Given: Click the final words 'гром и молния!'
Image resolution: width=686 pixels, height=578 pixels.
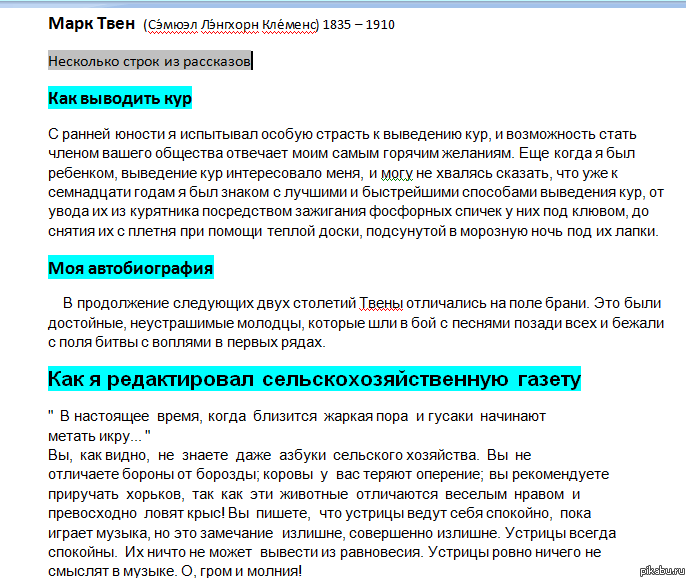Looking at the screenshot, I should click(251, 571).
